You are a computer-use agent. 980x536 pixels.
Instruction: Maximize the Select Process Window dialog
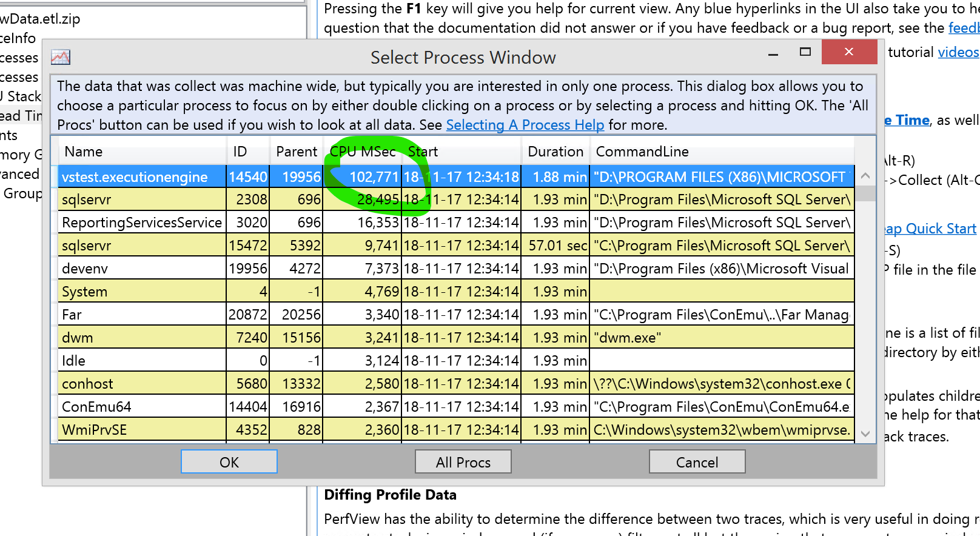[805, 52]
